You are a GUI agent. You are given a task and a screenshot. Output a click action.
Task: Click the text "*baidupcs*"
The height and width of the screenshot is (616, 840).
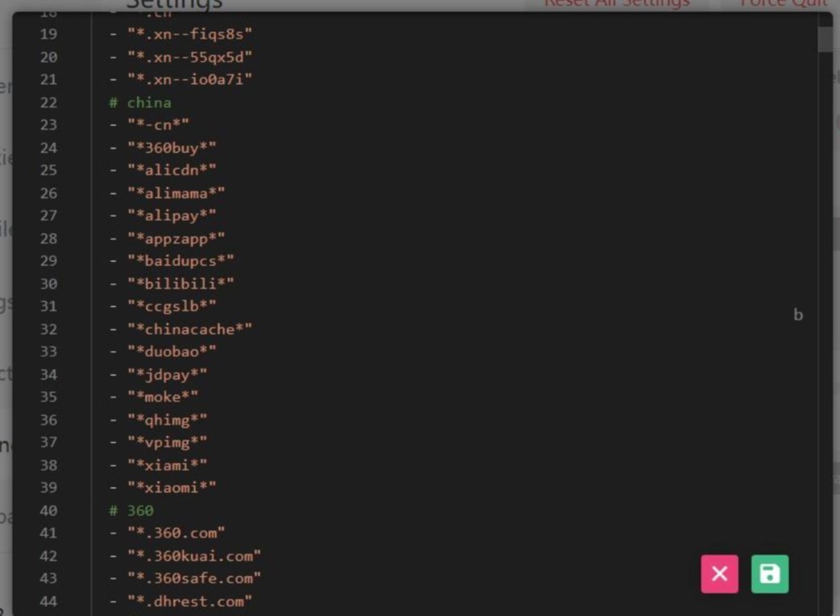(181, 261)
